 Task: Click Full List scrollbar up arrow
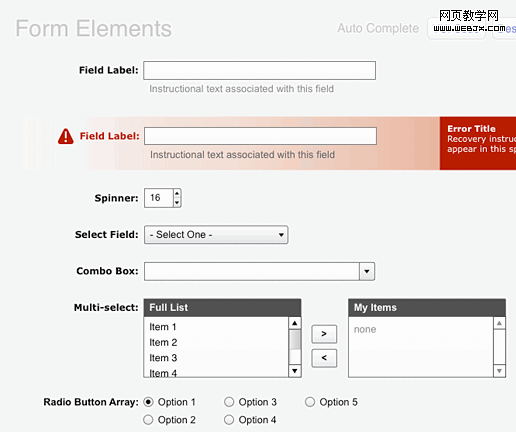click(x=295, y=323)
